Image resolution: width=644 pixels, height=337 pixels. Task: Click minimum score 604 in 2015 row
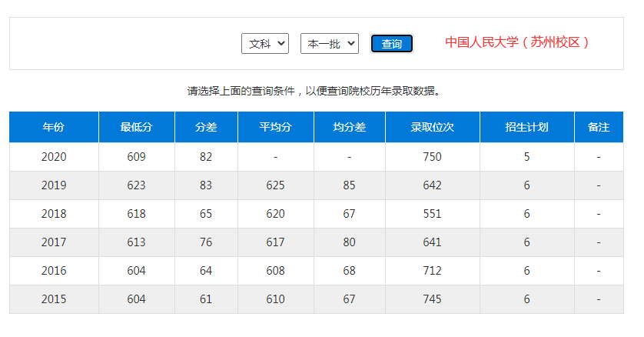[136, 299]
